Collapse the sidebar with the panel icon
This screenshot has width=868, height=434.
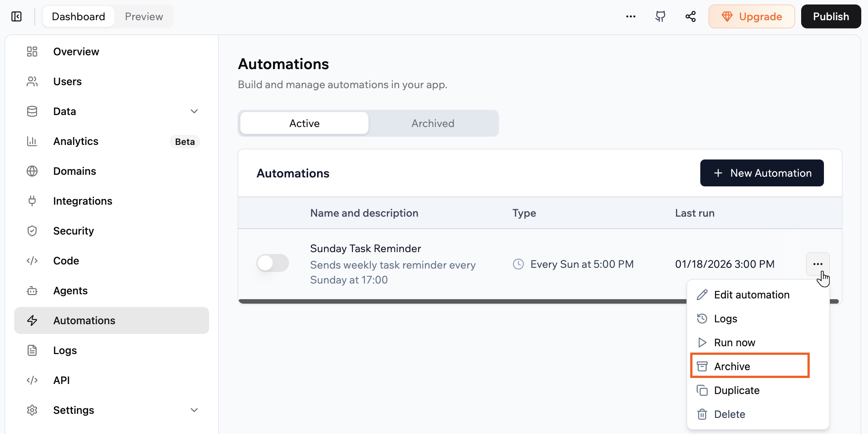tap(16, 16)
